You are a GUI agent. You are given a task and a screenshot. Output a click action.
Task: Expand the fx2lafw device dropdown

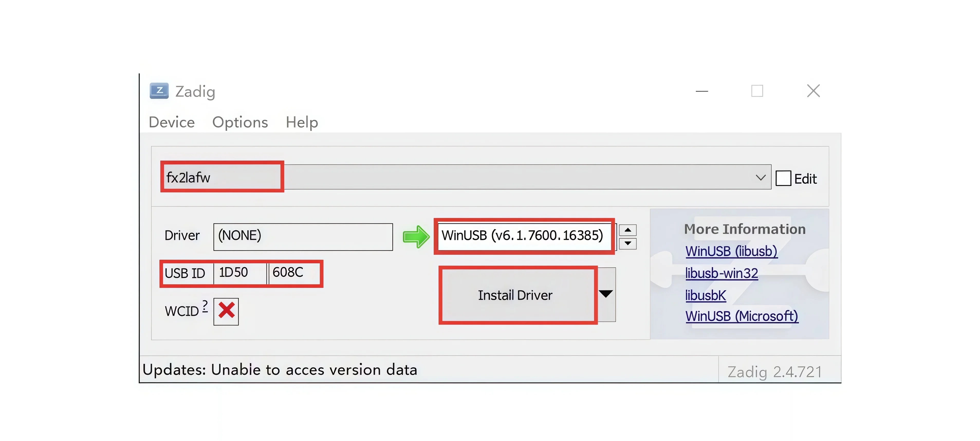click(761, 177)
